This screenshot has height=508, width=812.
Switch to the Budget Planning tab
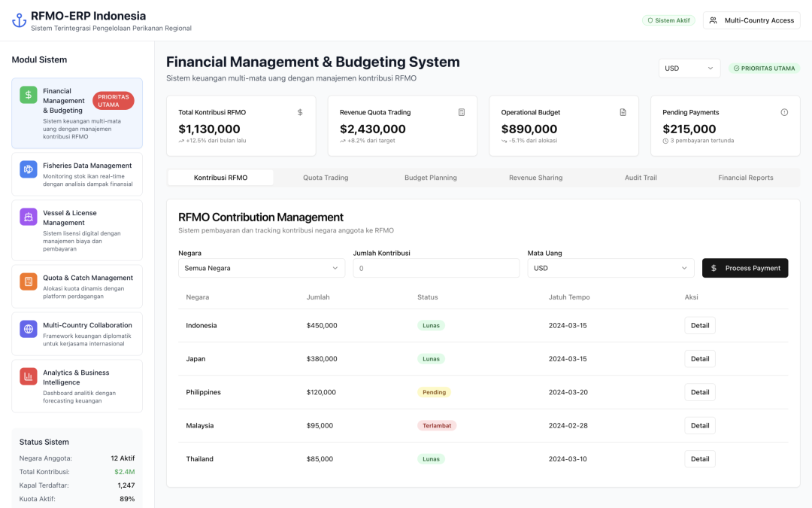[x=430, y=178]
